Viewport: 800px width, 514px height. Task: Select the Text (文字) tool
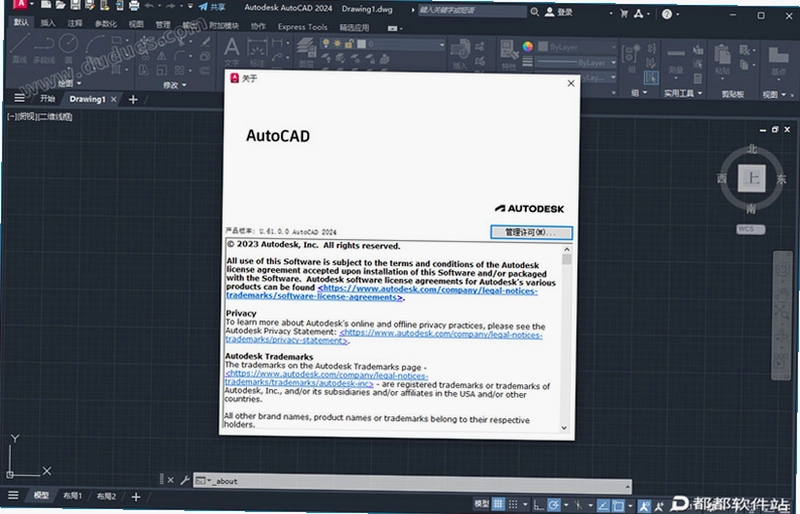[x=232, y=51]
